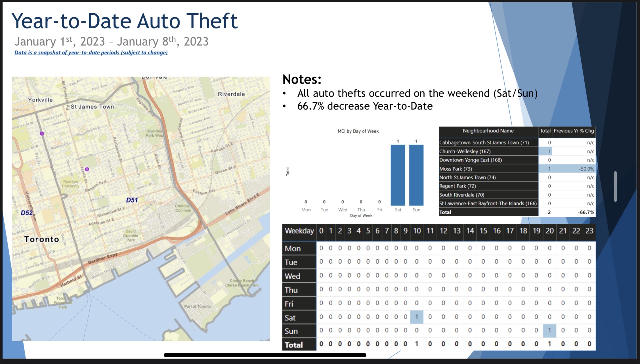Select the Mon row in the hourly table

click(439, 248)
